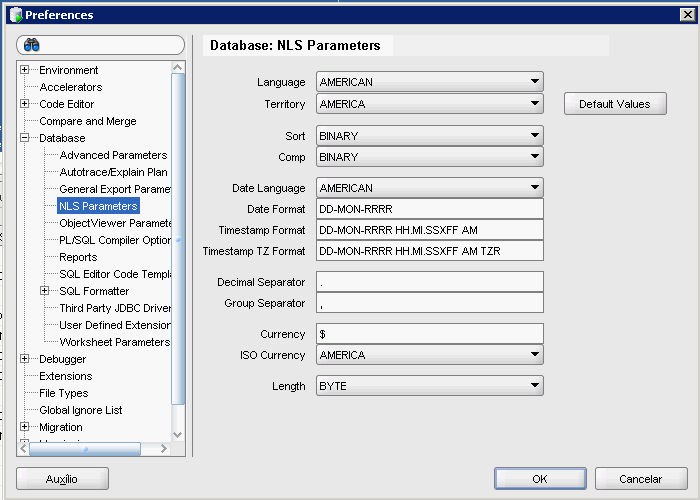700x500 pixels.
Task: Click the binoculars search icon
Action: coord(31,45)
